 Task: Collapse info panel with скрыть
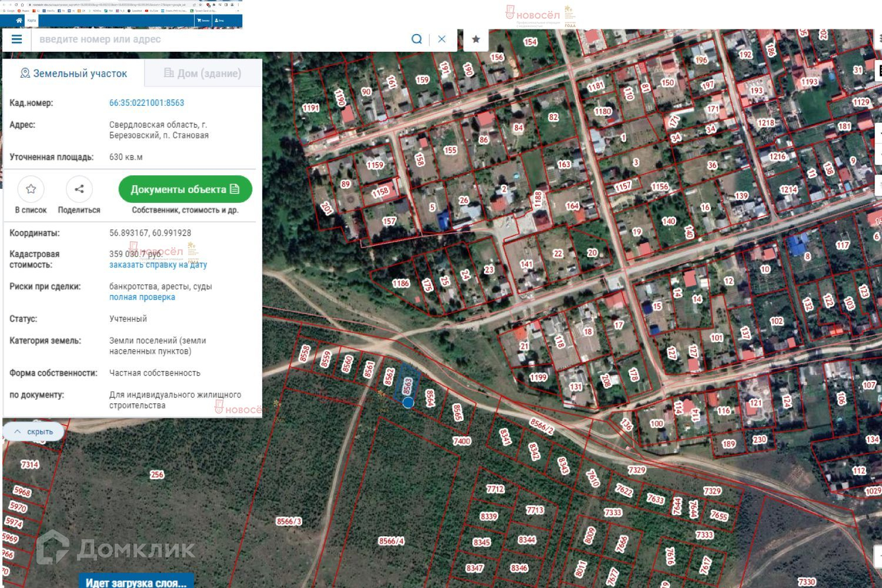coord(34,432)
